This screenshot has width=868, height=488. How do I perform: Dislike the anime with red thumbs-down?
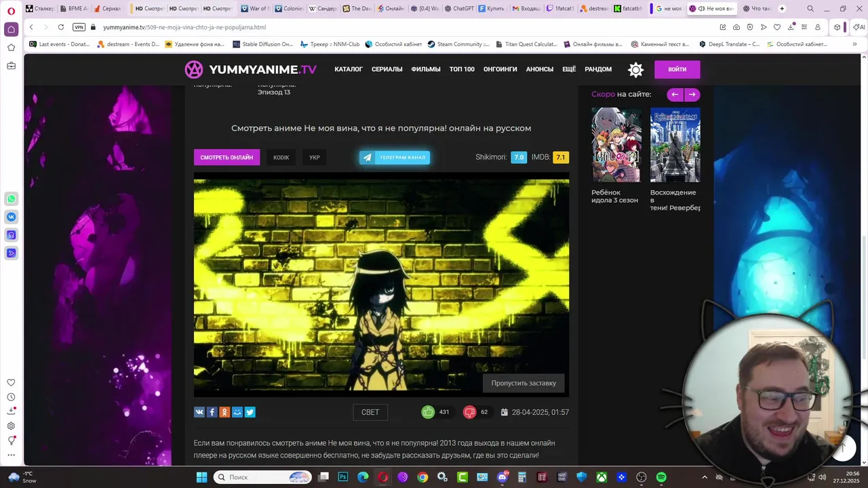[x=469, y=412]
